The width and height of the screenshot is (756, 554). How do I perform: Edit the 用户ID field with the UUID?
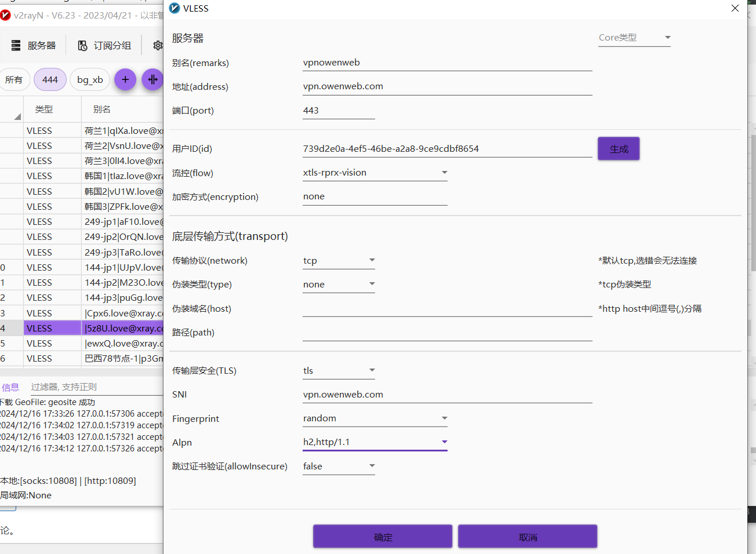point(447,149)
